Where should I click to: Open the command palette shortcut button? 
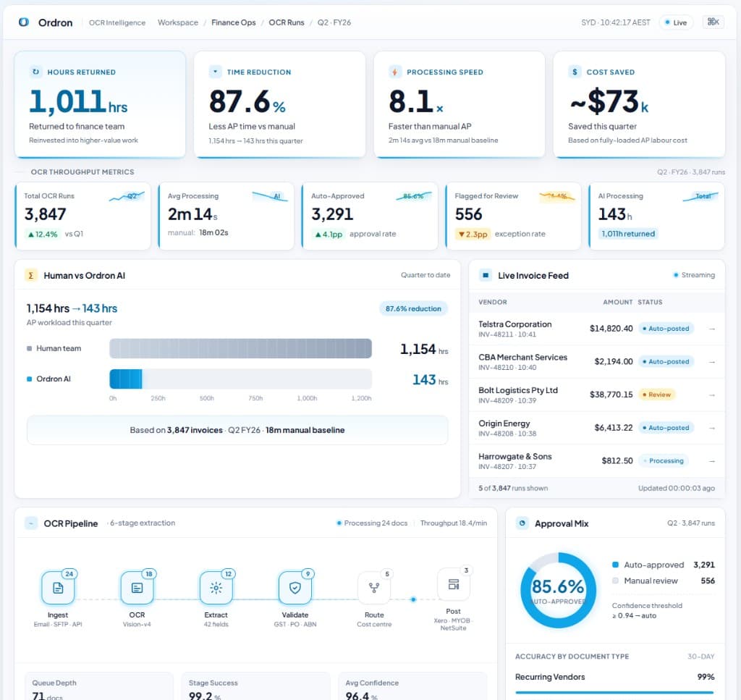(713, 22)
